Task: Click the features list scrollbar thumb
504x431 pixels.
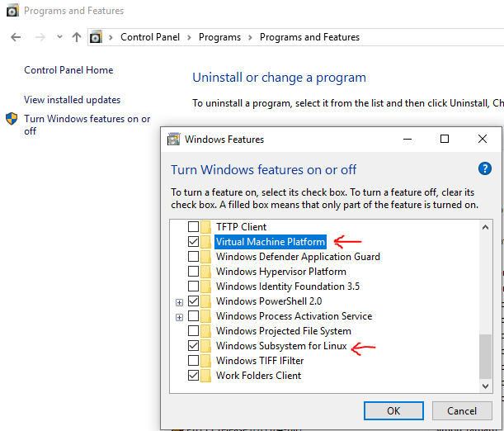Action: coord(485,357)
